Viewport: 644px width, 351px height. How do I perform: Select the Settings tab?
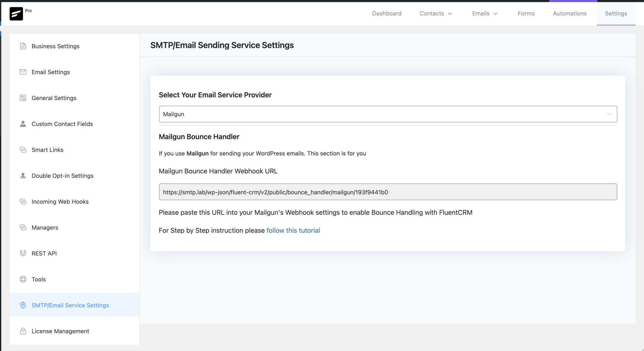point(616,14)
